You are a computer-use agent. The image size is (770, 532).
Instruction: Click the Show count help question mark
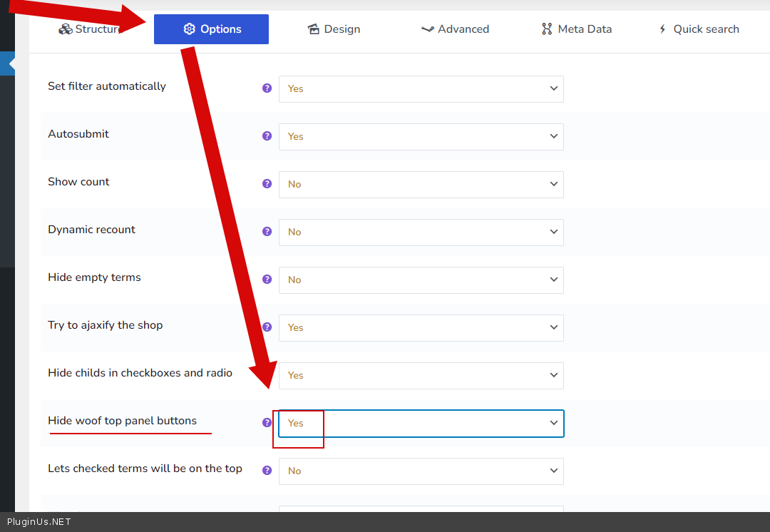[x=267, y=184]
